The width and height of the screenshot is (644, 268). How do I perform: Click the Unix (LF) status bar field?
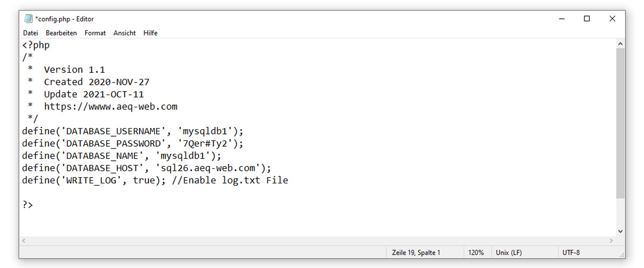pyautogui.click(x=509, y=252)
